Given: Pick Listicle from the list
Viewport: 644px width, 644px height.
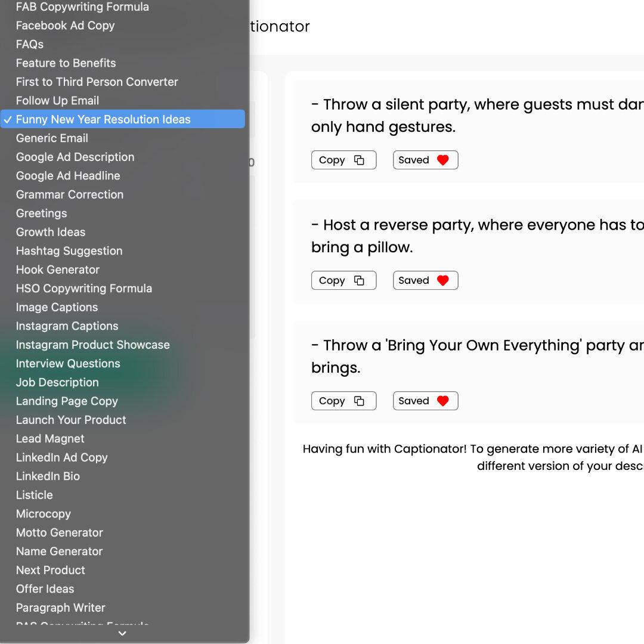Looking at the screenshot, I should [x=123, y=495].
